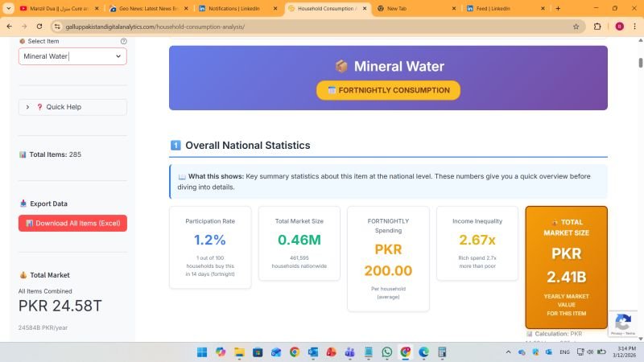Click the reCAPTCHA badge icon
This screenshot has height=362, width=644.
tap(622, 322)
